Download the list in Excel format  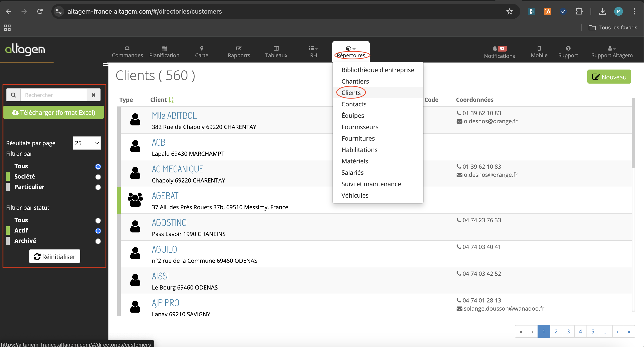tap(54, 113)
